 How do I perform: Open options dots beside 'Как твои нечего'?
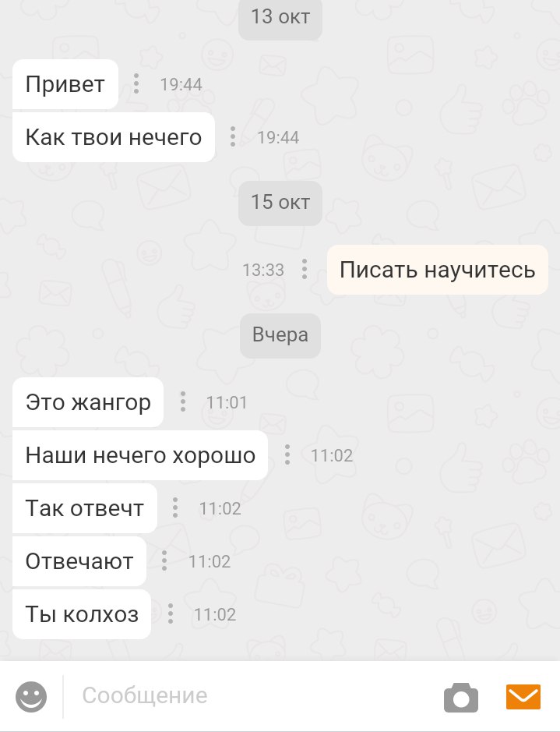pyautogui.click(x=233, y=136)
